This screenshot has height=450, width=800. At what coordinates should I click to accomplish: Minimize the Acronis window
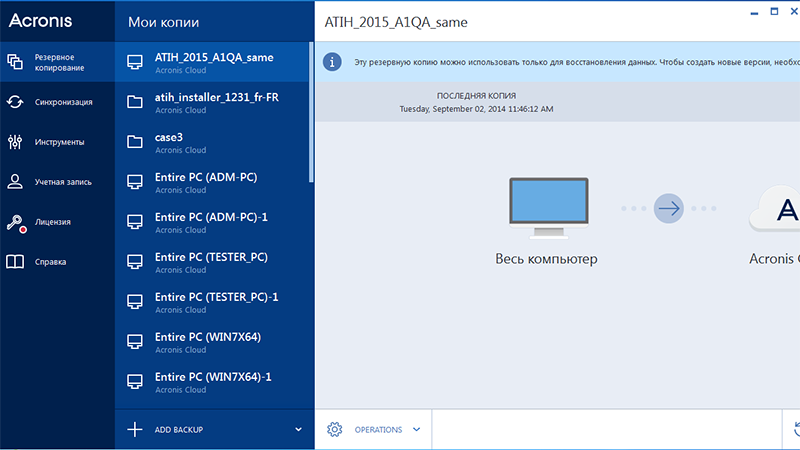point(754,12)
